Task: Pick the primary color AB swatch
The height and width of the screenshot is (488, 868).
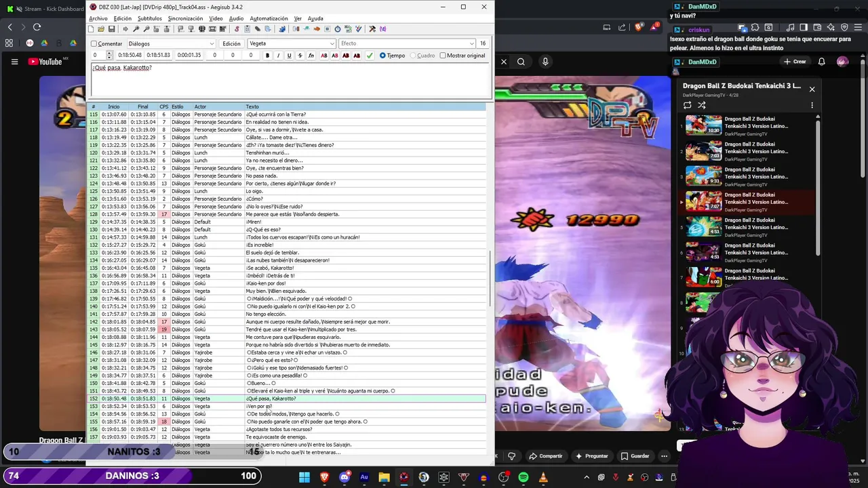Action: 323,56
